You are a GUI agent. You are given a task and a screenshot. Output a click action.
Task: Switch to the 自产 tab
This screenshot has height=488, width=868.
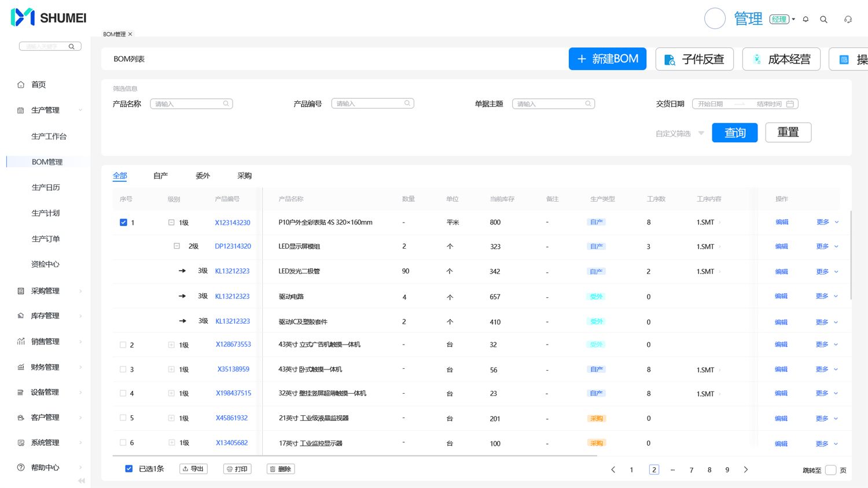point(160,176)
